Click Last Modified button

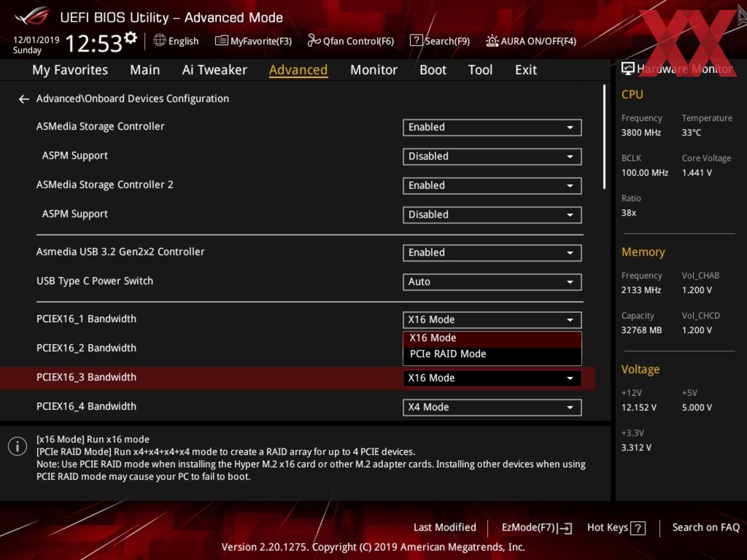click(x=445, y=528)
